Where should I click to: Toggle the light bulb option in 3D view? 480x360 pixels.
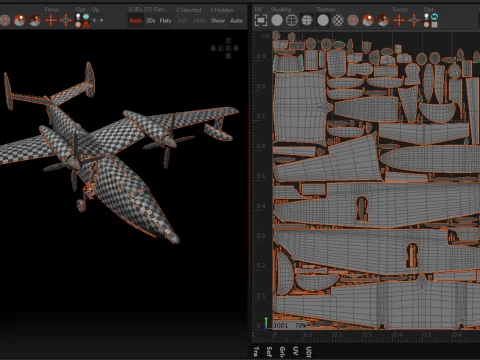coord(78,17)
